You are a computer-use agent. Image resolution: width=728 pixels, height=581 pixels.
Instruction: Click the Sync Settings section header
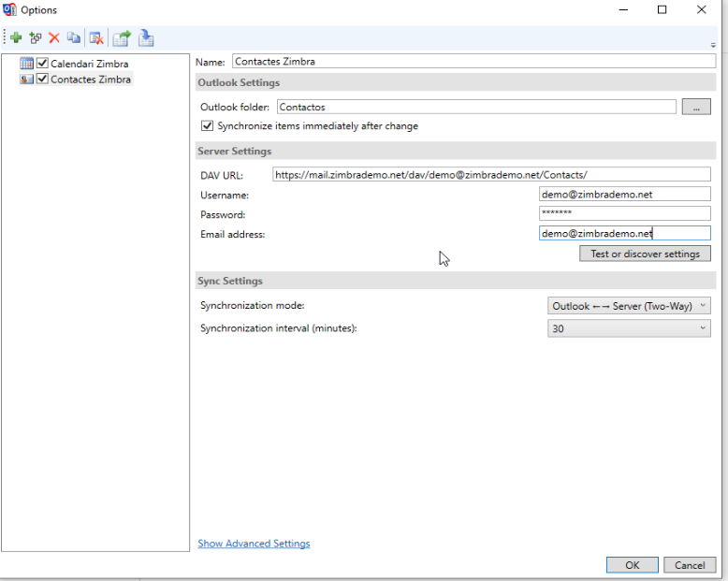tap(456, 281)
